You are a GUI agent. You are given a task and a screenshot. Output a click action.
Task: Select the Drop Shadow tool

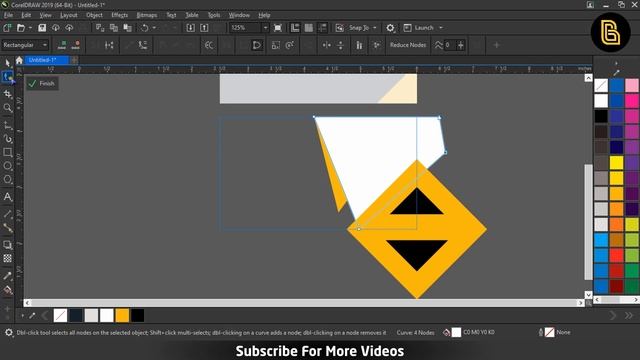pos(7,244)
